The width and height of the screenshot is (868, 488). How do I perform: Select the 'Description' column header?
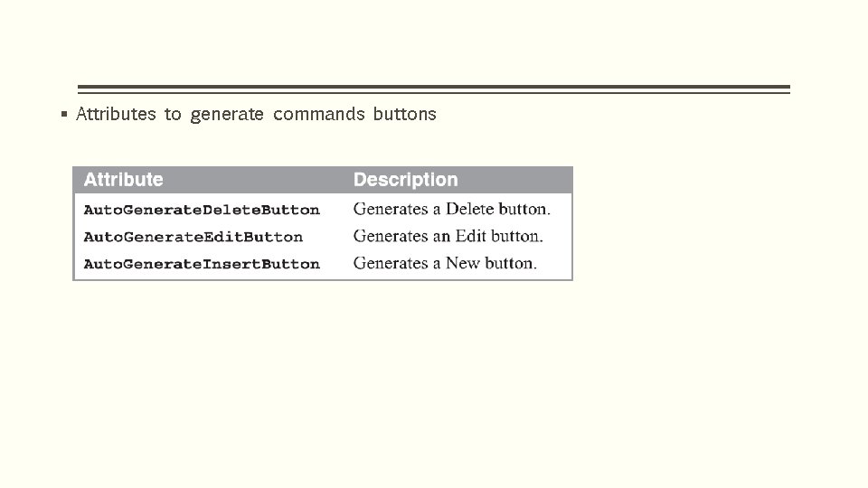coord(405,180)
